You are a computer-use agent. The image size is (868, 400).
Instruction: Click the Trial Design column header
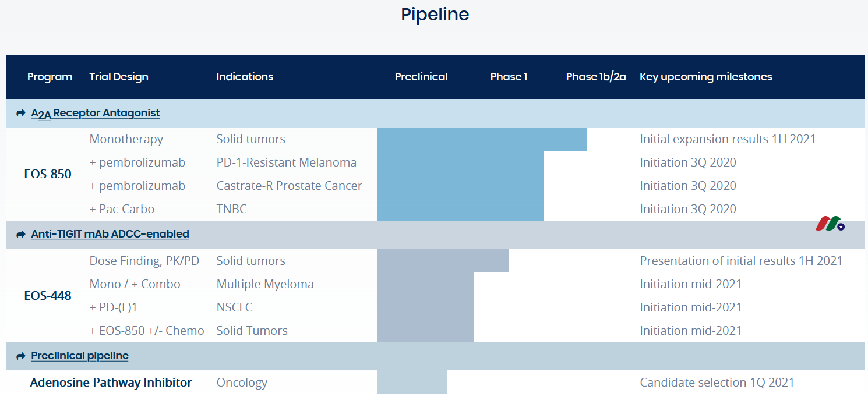point(119,77)
